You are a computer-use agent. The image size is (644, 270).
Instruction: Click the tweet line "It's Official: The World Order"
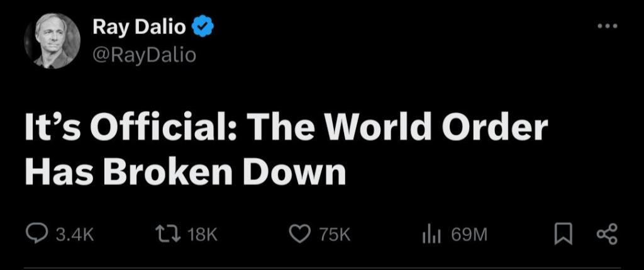(x=286, y=129)
